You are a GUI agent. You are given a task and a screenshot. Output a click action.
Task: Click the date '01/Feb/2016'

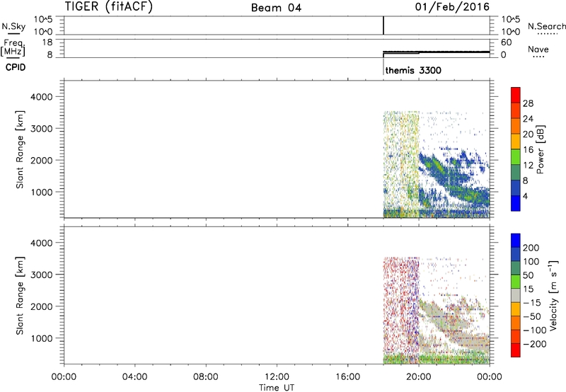pos(452,7)
